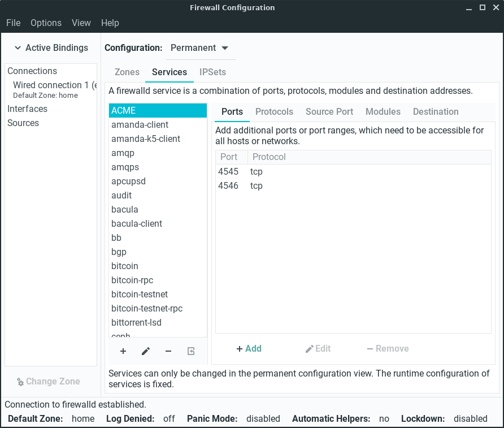504x428 pixels.
Task: Click the load service defaults icon
Action: (191, 351)
